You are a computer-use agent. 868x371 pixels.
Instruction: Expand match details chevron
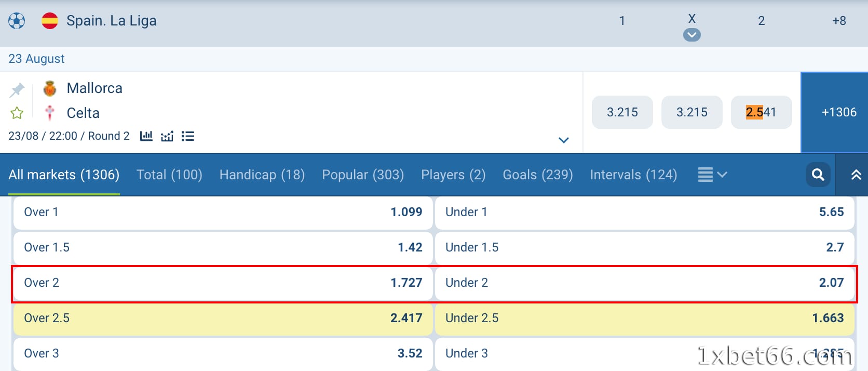coord(564,140)
